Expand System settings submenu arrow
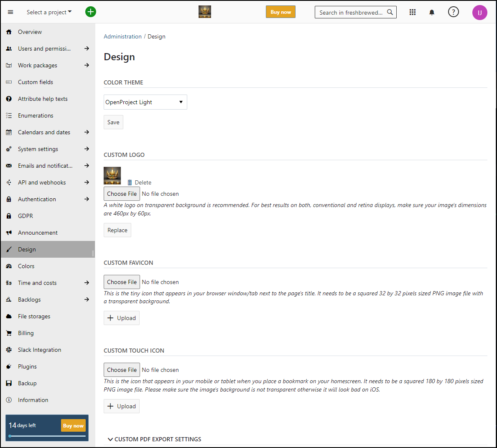The image size is (497, 448). 87,149
